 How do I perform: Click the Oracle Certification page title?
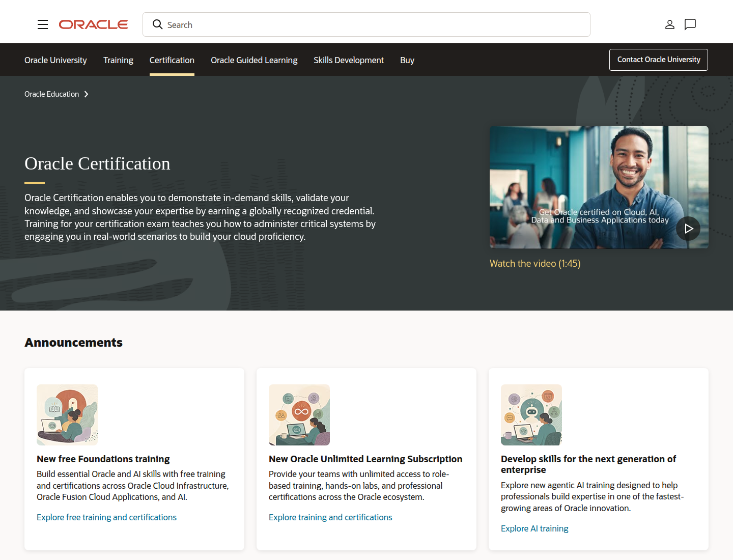click(97, 163)
